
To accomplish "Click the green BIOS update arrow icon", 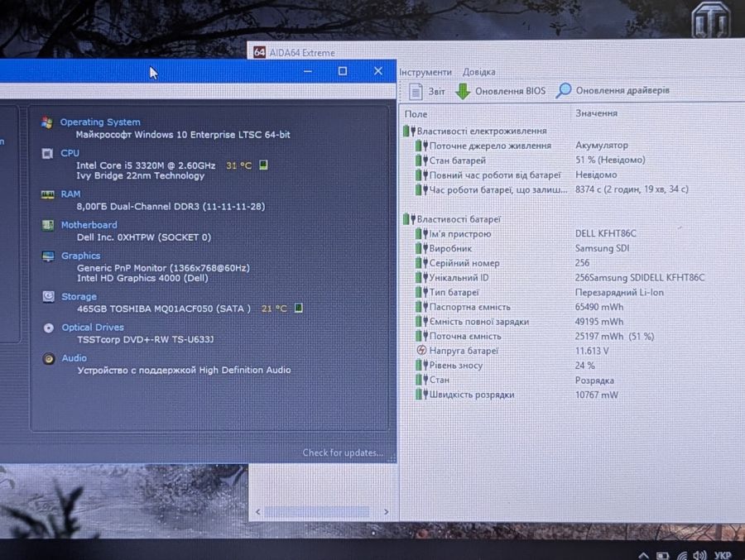I will [x=462, y=91].
